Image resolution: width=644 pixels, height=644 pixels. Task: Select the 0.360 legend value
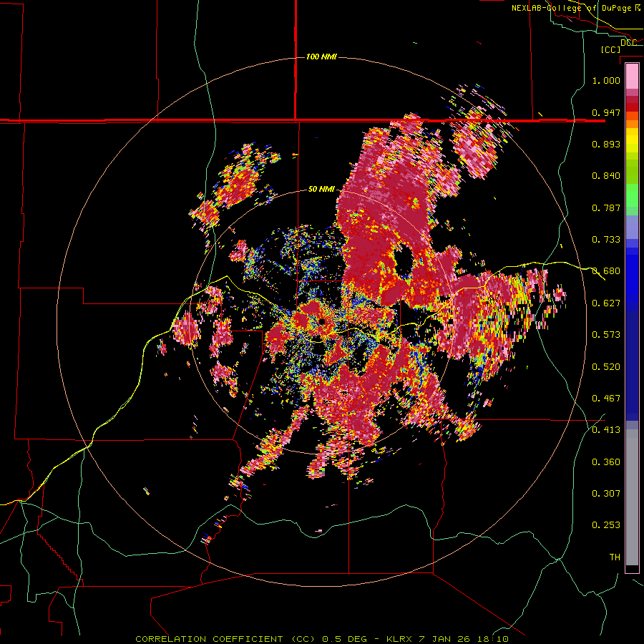(606, 462)
